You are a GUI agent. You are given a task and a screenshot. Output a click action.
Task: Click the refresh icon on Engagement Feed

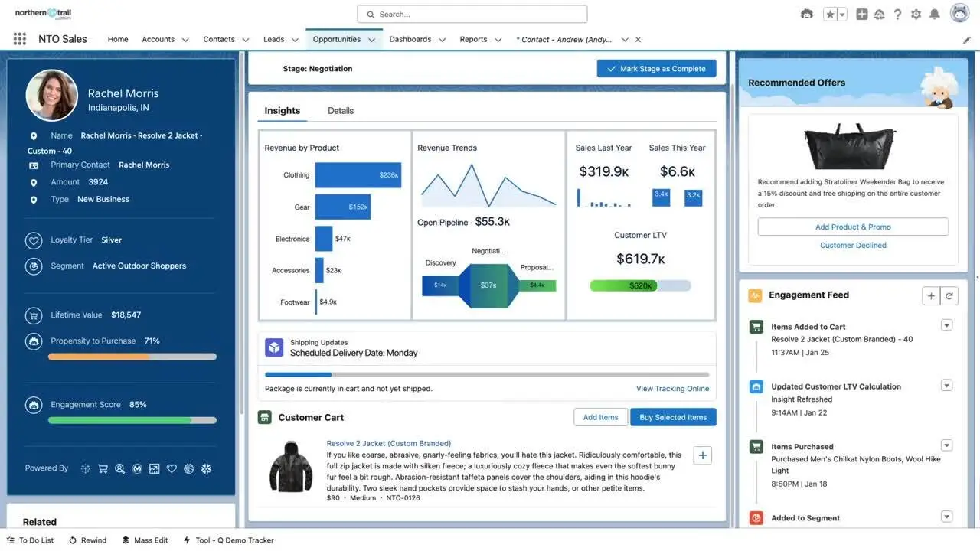pos(949,294)
